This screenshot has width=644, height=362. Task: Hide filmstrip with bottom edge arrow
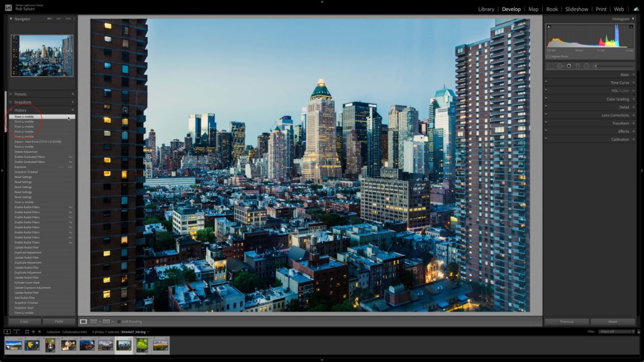(x=322, y=360)
